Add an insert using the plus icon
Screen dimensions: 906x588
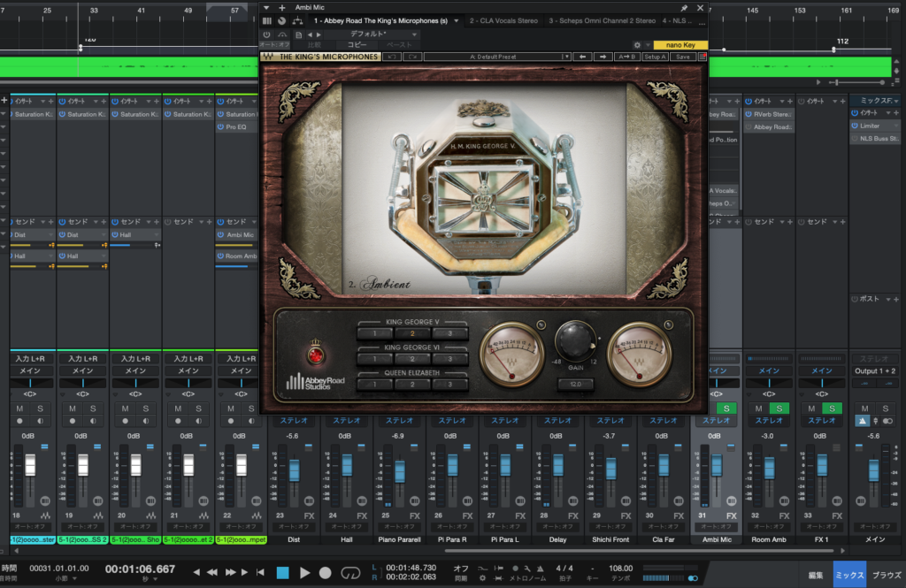(x=282, y=7)
